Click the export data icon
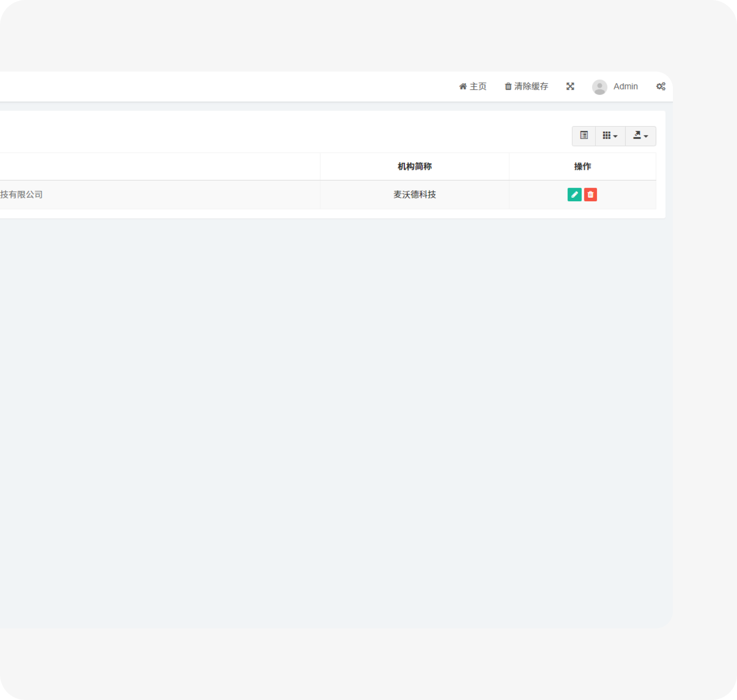Image resolution: width=737 pixels, height=700 pixels. 637,135
